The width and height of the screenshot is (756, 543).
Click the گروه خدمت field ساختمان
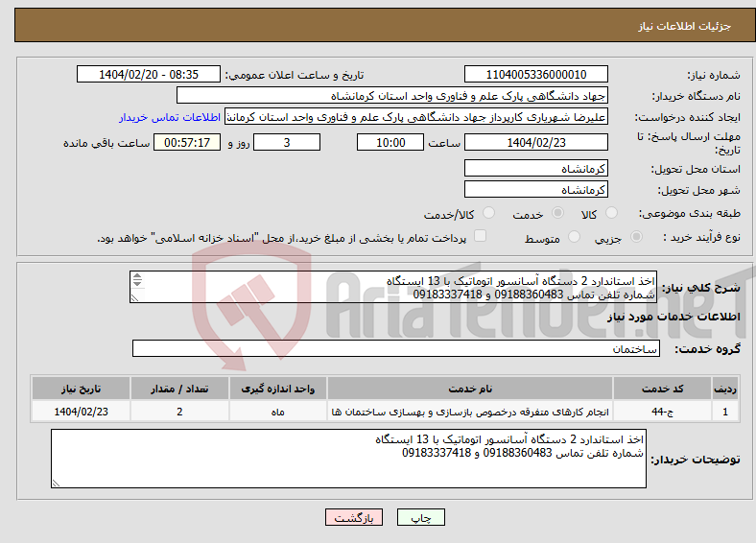(396, 348)
